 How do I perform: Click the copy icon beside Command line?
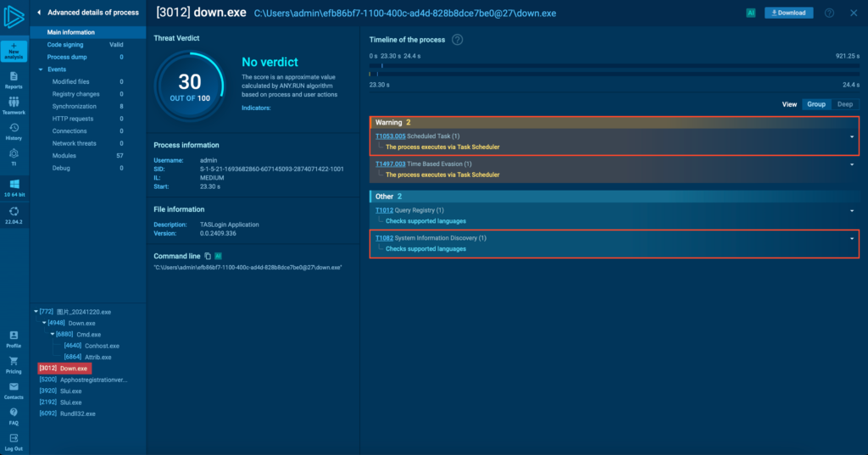(x=208, y=256)
